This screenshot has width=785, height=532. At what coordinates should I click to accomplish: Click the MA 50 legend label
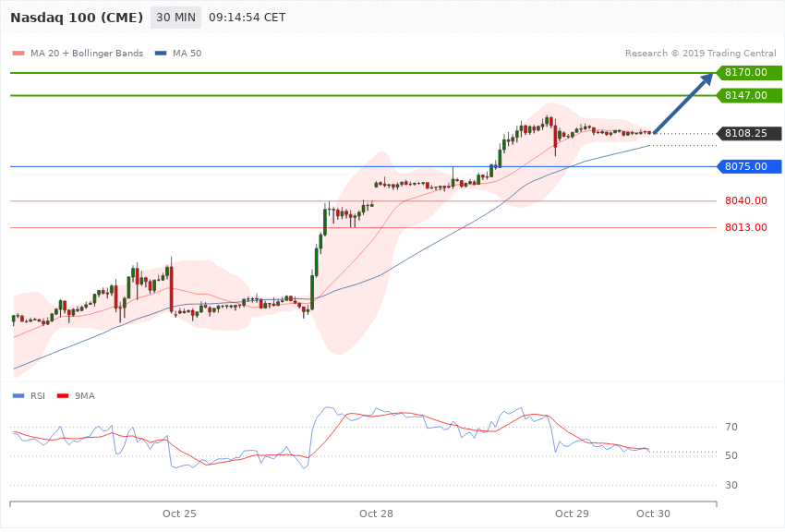tap(187, 53)
